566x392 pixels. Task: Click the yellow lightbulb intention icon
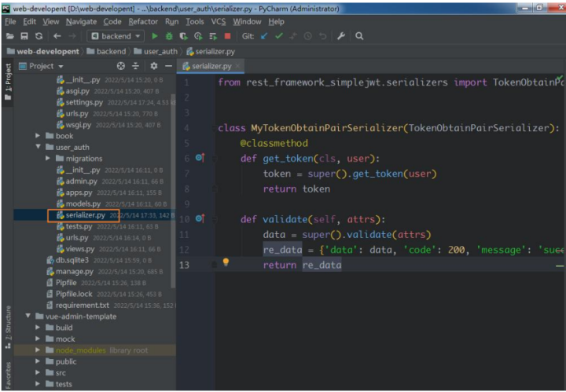[x=226, y=262]
